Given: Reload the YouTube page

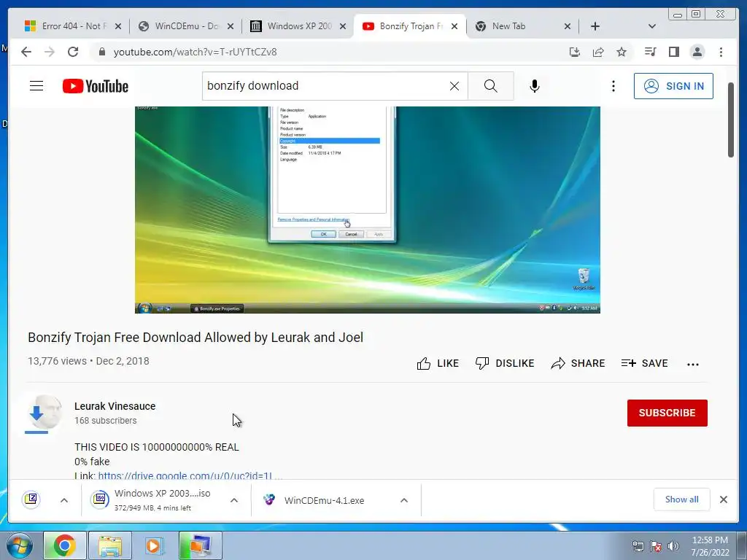Looking at the screenshot, I should click(73, 52).
